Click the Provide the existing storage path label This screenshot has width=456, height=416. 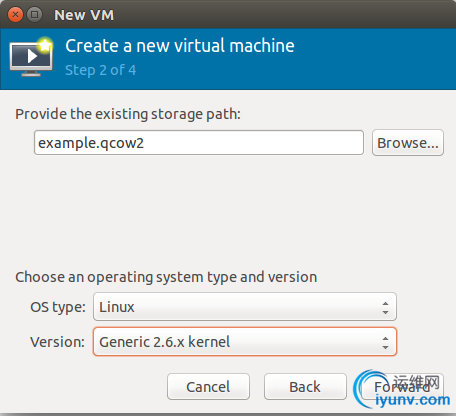(128, 114)
